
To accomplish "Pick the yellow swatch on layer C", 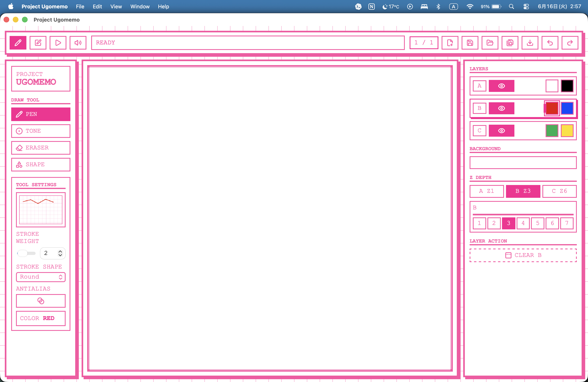I will pyautogui.click(x=567, y=130).
